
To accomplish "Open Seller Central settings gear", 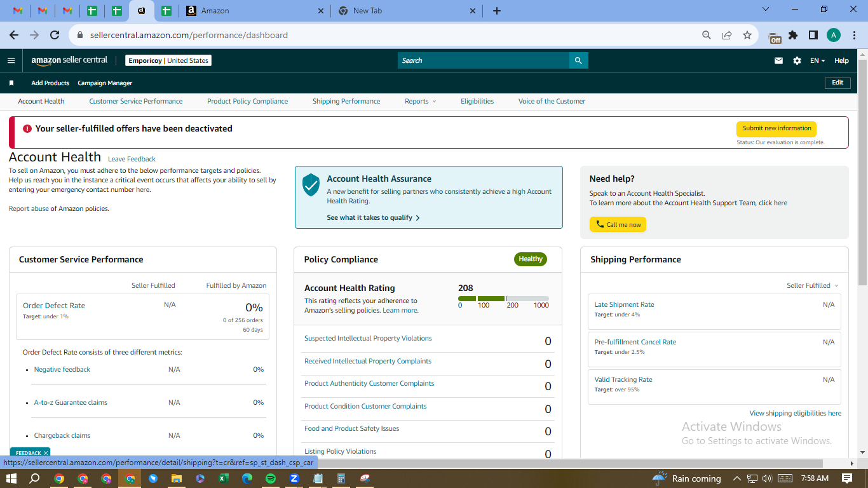I will (797, 60).
